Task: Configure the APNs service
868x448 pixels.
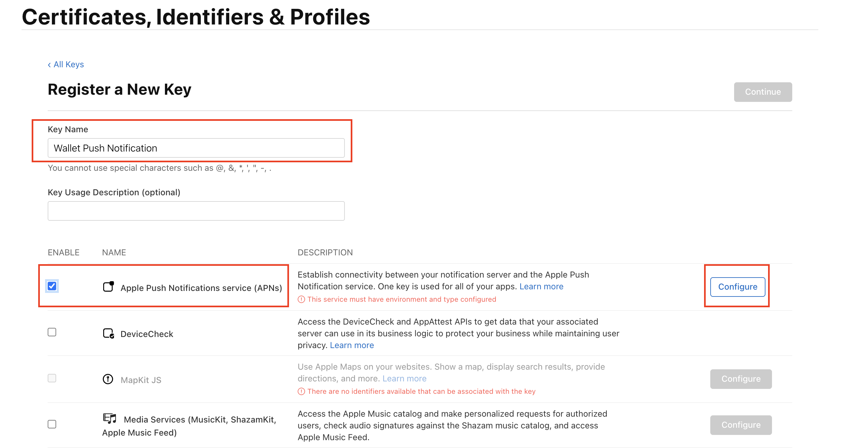Action: click(x=737, y=287)
